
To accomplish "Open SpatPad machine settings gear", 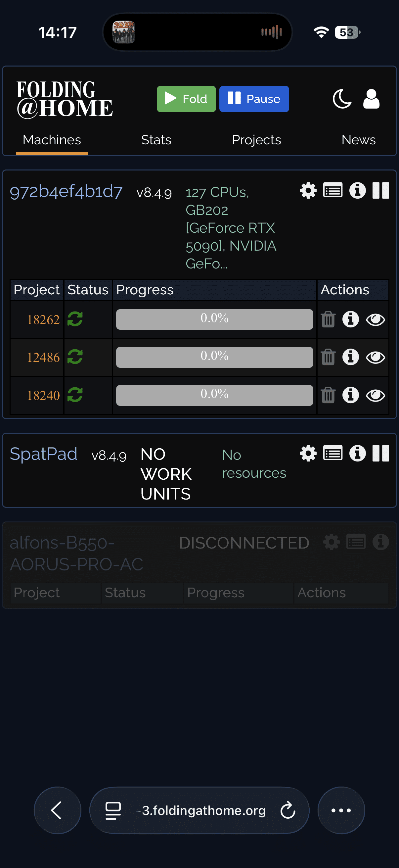I will click(x=308, y=454).
